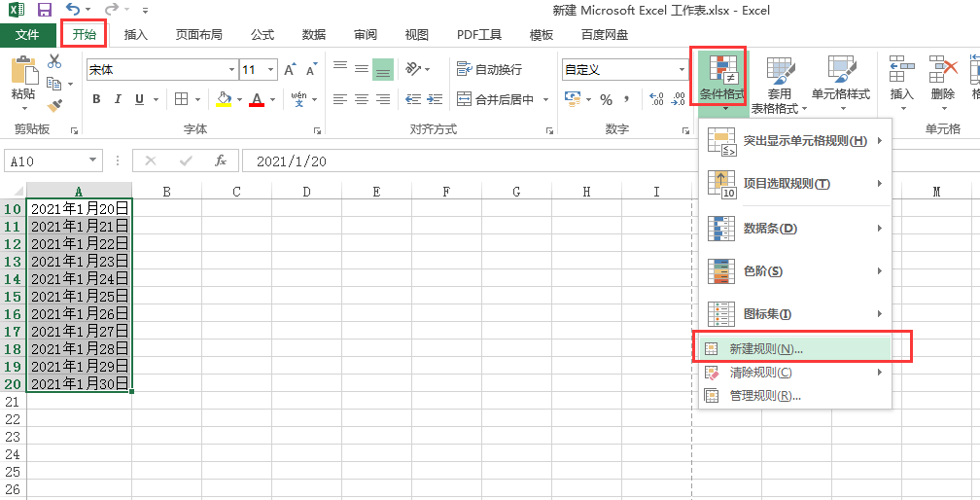Open fill color dropdown arrow
The height and width of the screenshot is (500, 980).
[x=239, y=99]
